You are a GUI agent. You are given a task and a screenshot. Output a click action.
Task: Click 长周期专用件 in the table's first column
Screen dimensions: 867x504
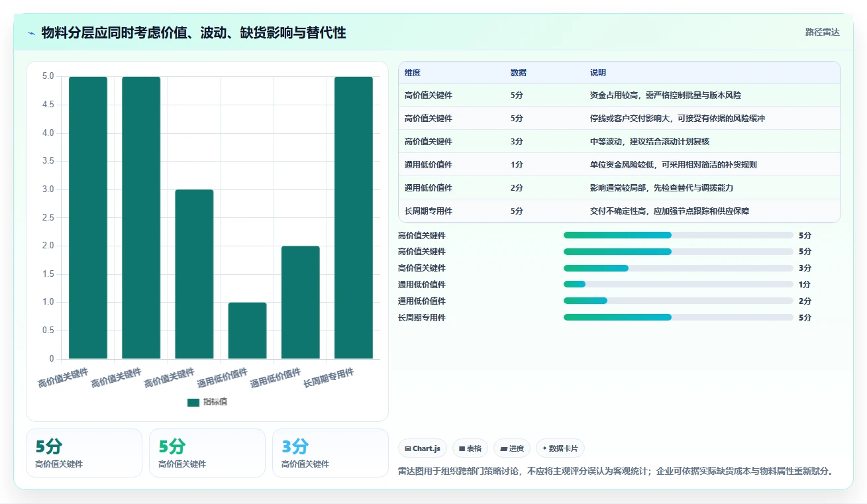point(429,211)
